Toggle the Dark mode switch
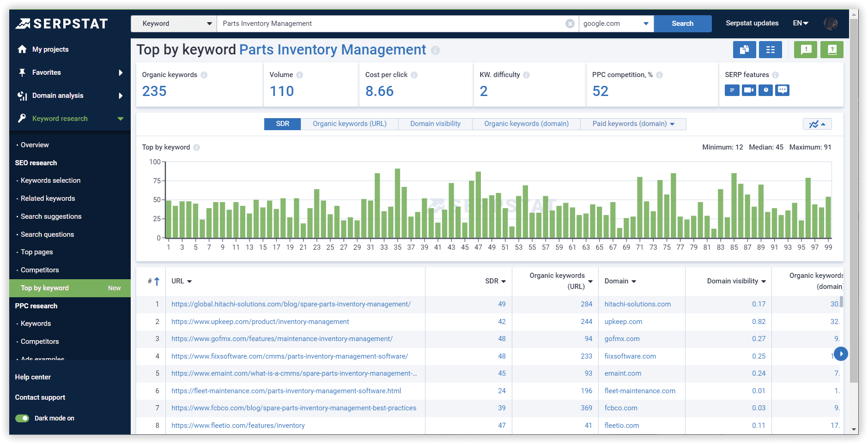 pyautogui.click(x=22, y=418)
